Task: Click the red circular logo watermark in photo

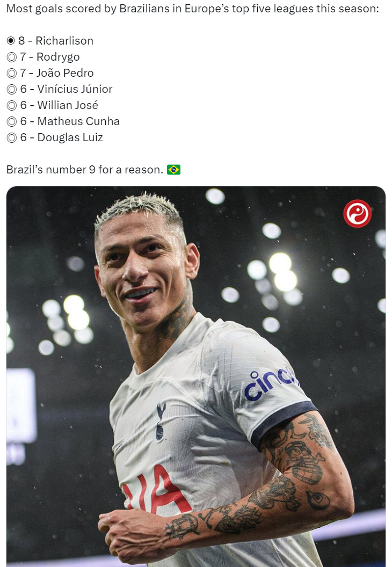Action: pyautogui.click(x=357, y=213)
